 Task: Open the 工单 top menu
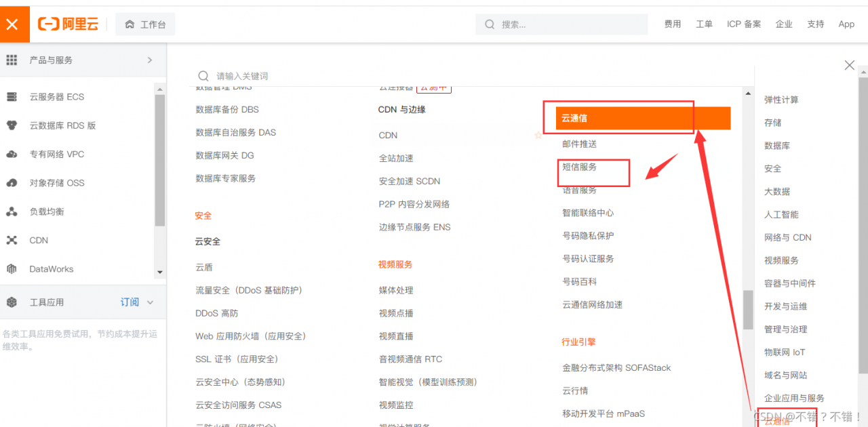704,24
